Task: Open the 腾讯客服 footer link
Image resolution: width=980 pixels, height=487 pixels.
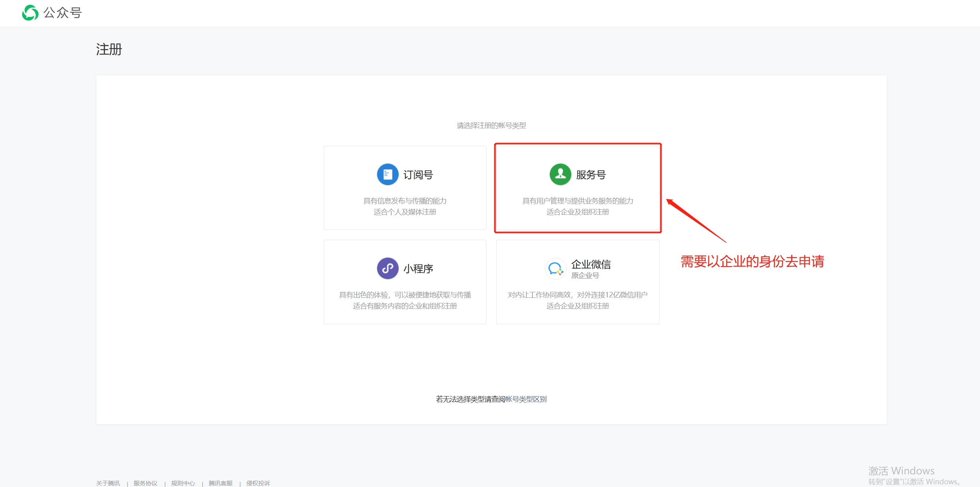Action: coord(220,483)
